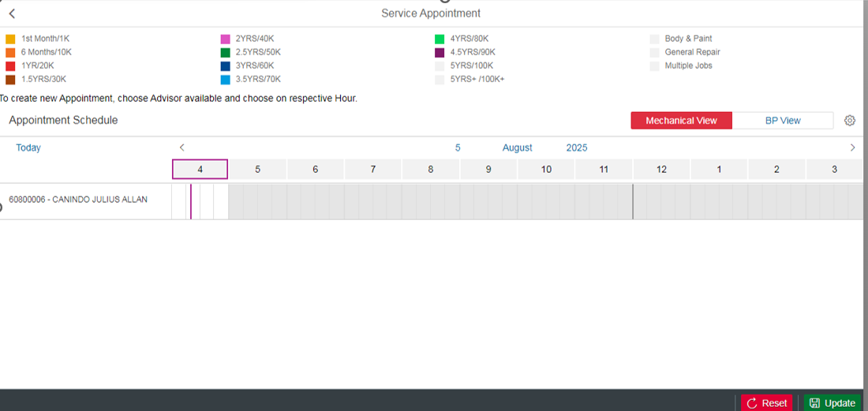Click the pink 2YRS/40K swatch
868x411 pixels.
[226, 39]
